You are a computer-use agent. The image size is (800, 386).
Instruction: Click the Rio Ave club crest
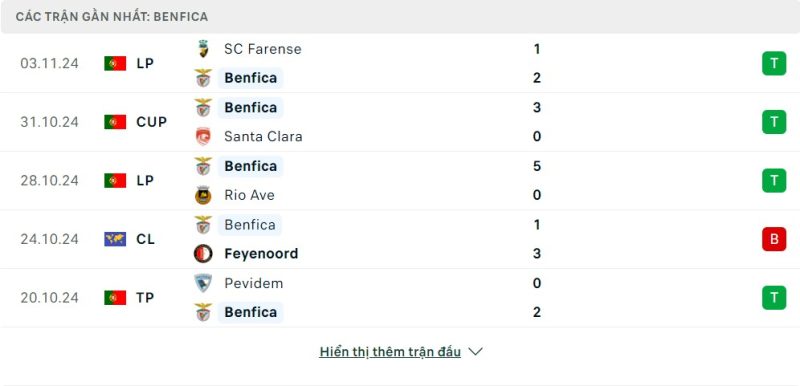[x=203, y=195]
